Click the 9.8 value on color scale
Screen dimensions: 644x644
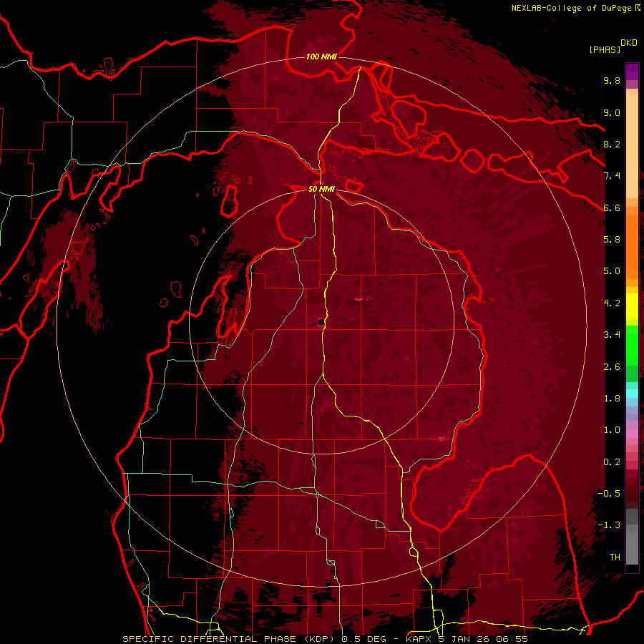click(x=612, y=80)
